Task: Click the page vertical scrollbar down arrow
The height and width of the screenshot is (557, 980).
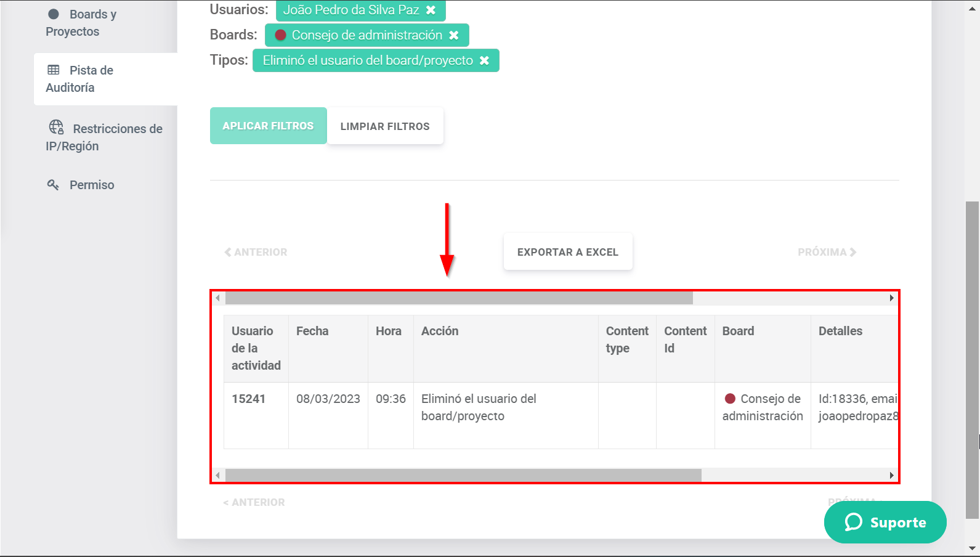Action: 972,548
